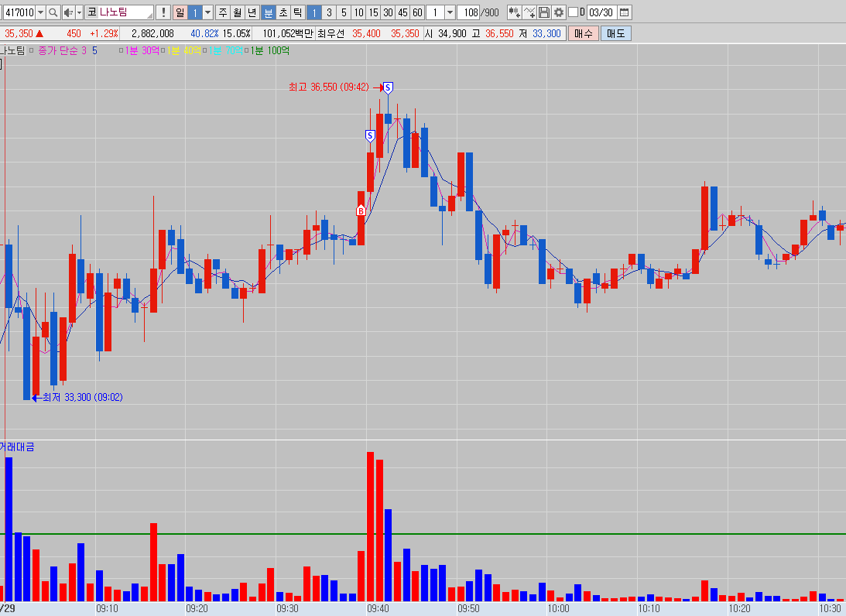Open the dropdown arrow next to speaker

click(79, 12)
